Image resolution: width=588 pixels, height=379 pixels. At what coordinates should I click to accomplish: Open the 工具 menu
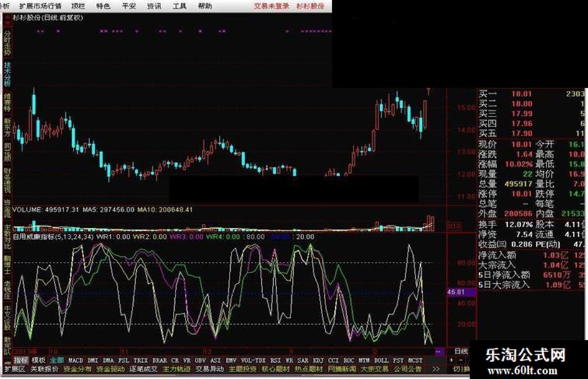(x=180, y=6)
